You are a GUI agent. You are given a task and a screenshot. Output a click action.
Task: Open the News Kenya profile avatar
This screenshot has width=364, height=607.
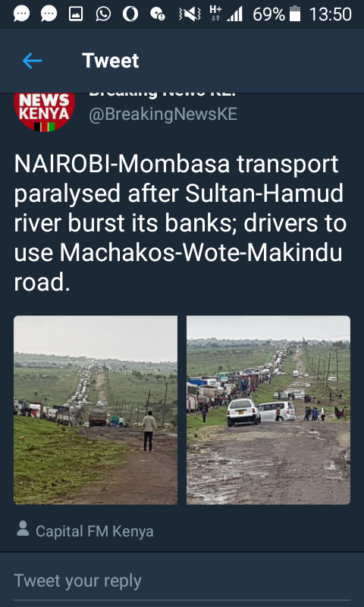pyautogui.click(x=44, y=112)
